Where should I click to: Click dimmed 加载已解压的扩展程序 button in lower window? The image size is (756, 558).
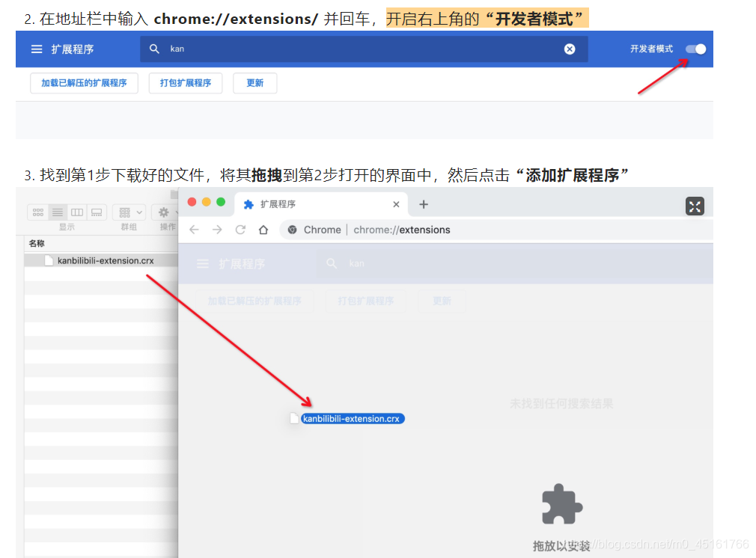[254, 301]
